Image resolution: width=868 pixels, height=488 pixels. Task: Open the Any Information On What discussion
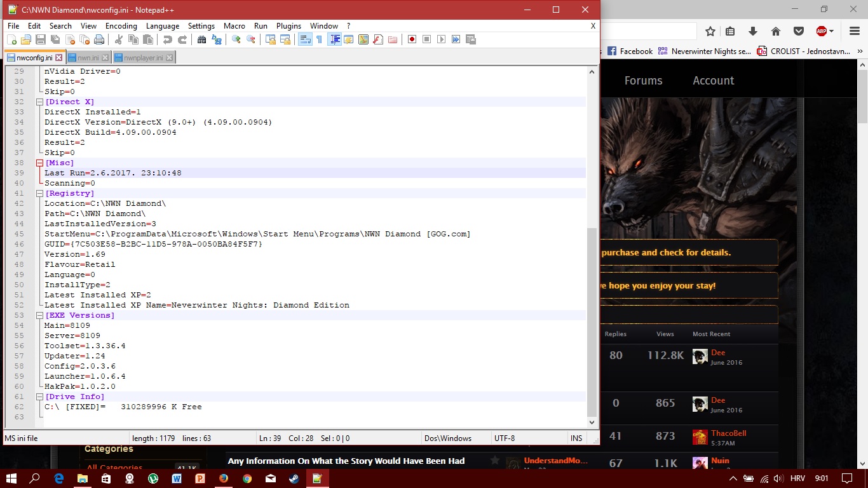tap(346, 461)
